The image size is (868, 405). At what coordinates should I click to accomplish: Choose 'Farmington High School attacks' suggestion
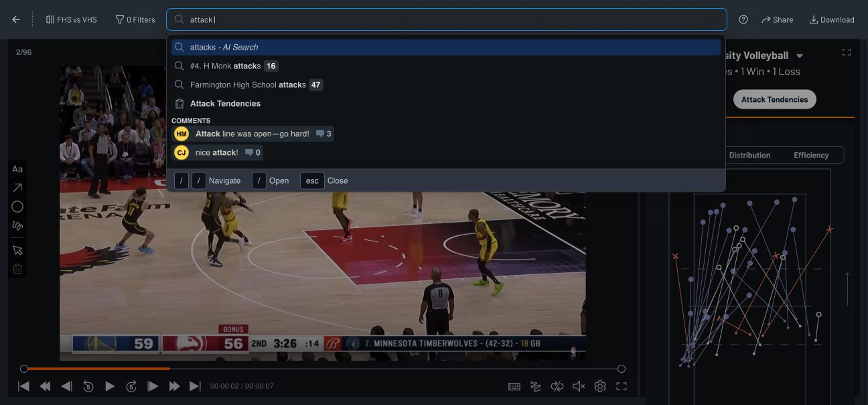point(446,84)
